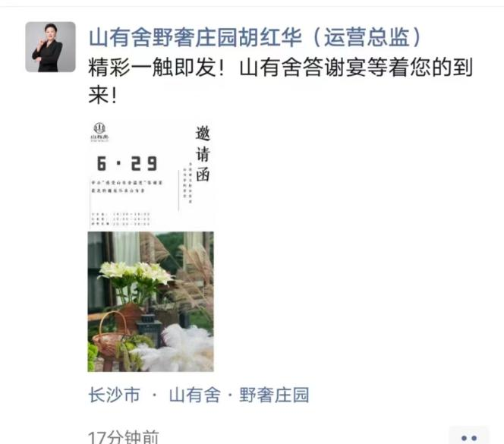Tap the two-dot comment/like button

click(468, 438)
